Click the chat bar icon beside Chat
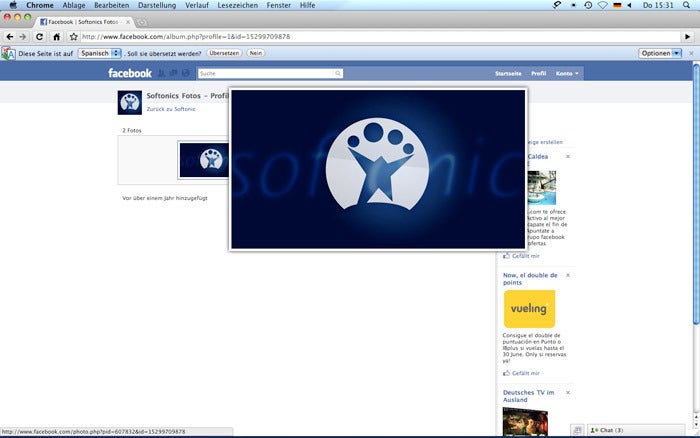 click(x=577, y=430)
